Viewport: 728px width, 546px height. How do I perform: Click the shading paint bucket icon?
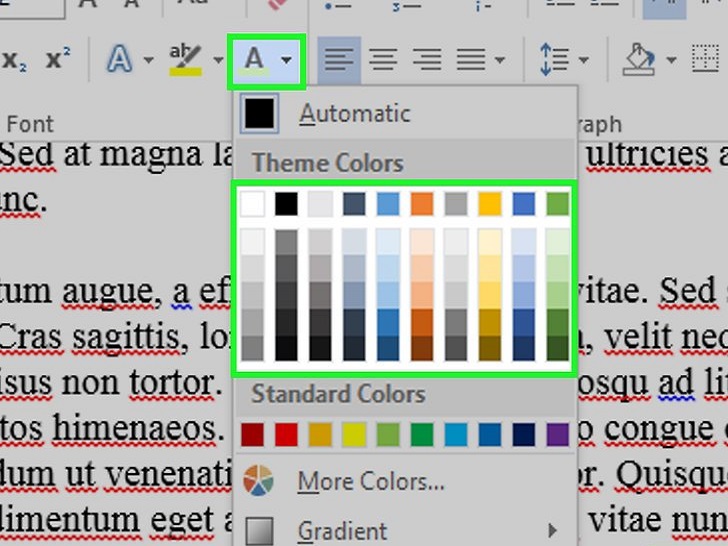pos(638,61)
